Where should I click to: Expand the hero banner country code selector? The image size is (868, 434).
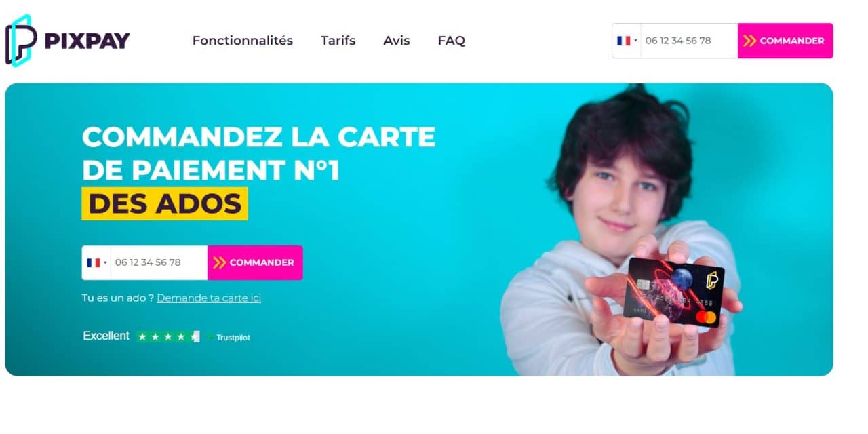coord(96,262)
